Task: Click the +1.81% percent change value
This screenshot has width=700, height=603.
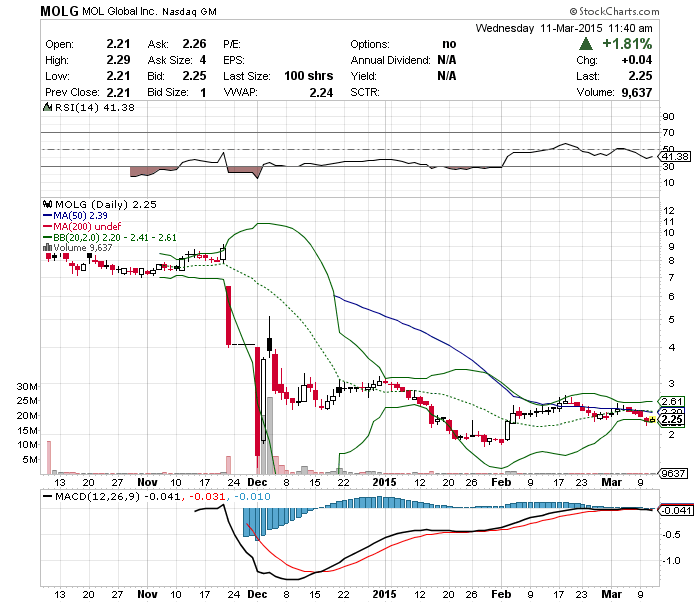Action: coord(627,44)
